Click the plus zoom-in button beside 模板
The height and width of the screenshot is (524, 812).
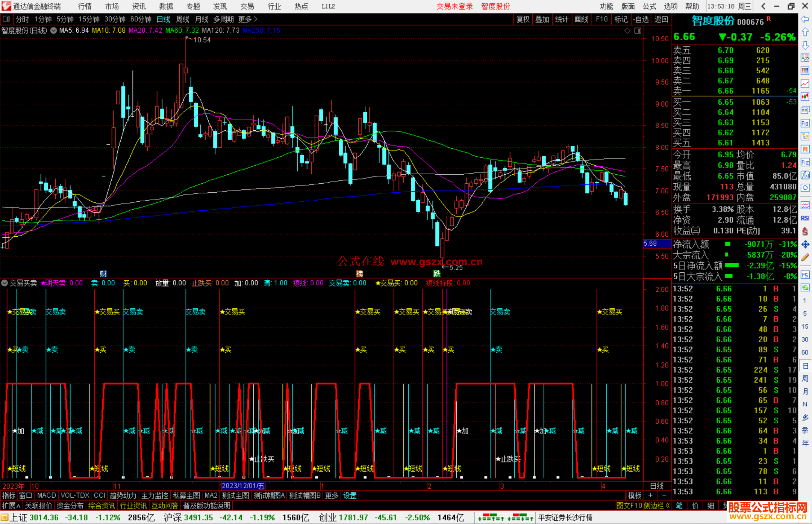pyautogui.click(x=650, y=495)
